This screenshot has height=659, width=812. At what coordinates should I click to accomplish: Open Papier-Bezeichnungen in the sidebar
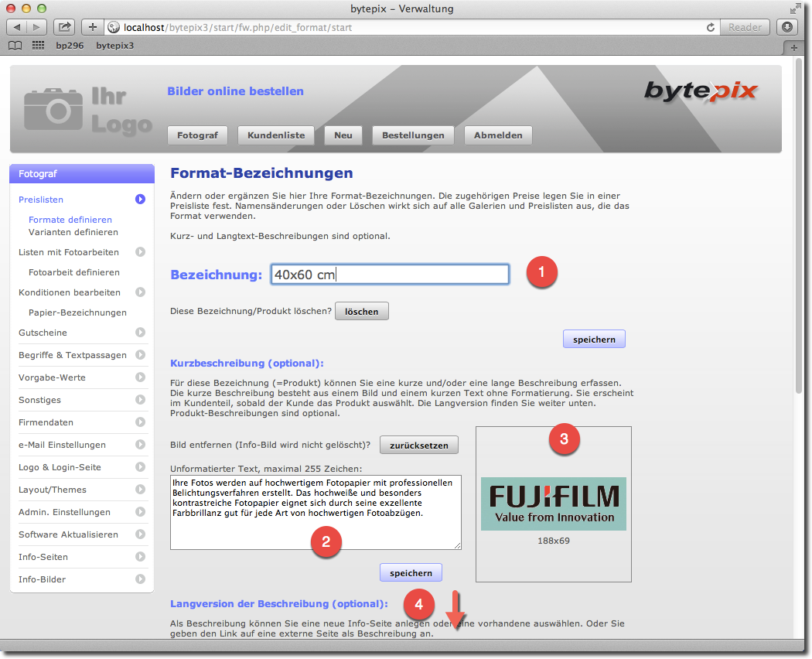(77, 312)
